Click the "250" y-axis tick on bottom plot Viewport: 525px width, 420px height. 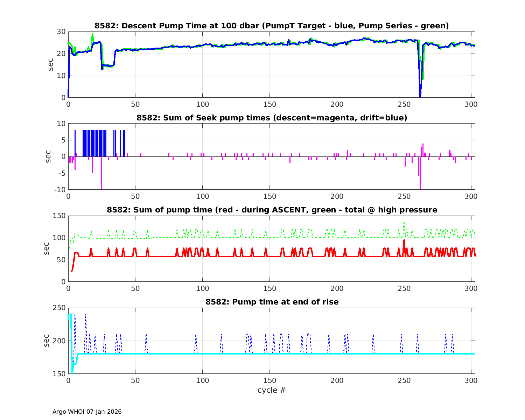click(59, 308)
